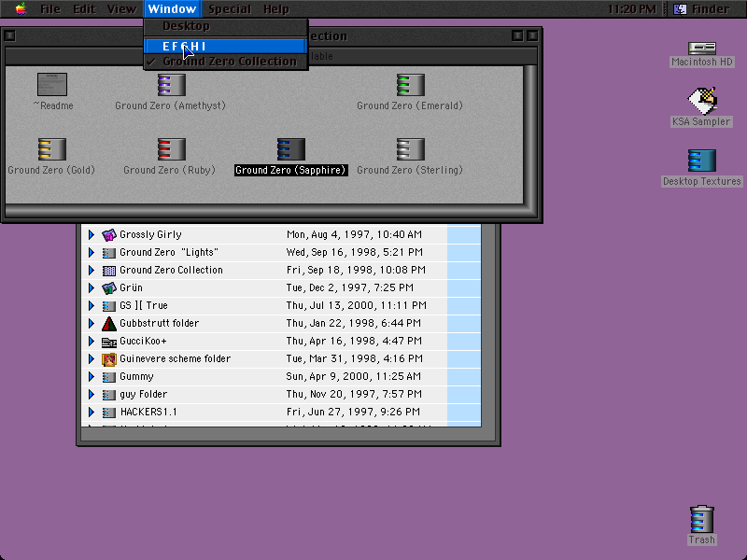Select the Ground Zero (Gold) folder icon
This screenshot has height=560, width=747.
52,149
